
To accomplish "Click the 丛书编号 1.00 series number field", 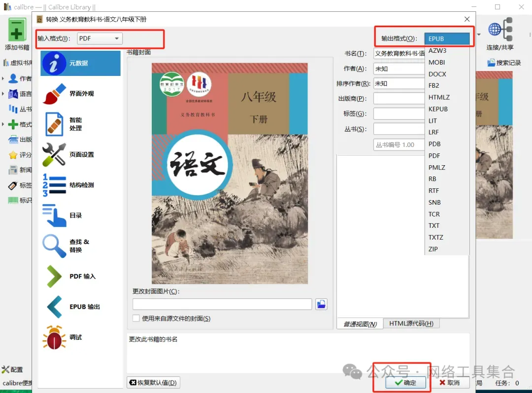I will pos(399,144).
